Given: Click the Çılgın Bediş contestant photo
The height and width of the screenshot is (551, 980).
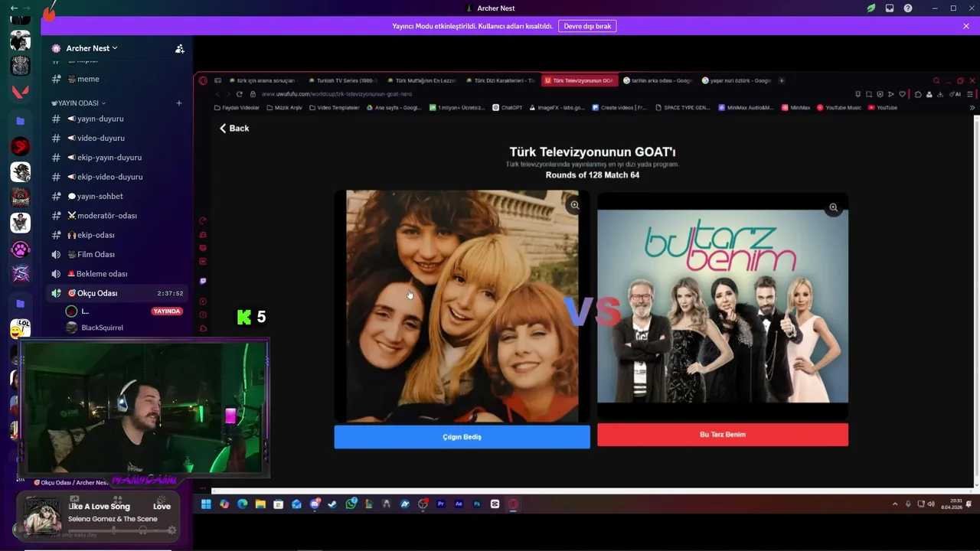Looking at the screenshot, I should [x=462, y=305].
